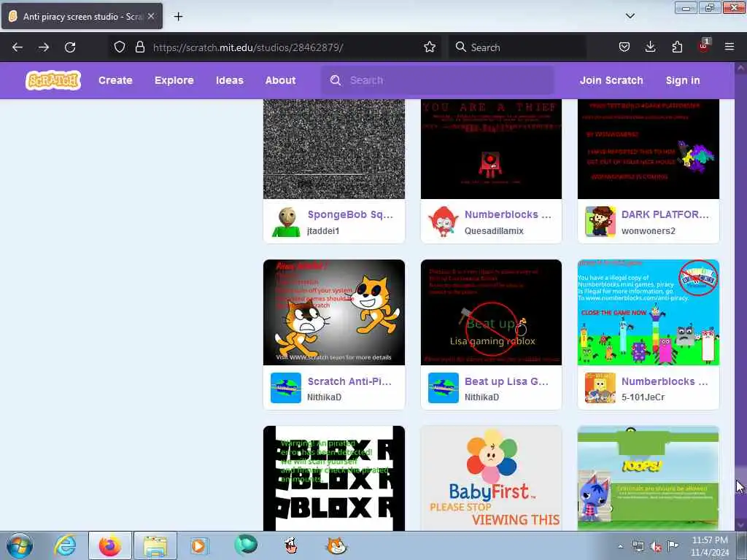
Task: Click the Firefox taskbar icon
Action: [110, 545]
